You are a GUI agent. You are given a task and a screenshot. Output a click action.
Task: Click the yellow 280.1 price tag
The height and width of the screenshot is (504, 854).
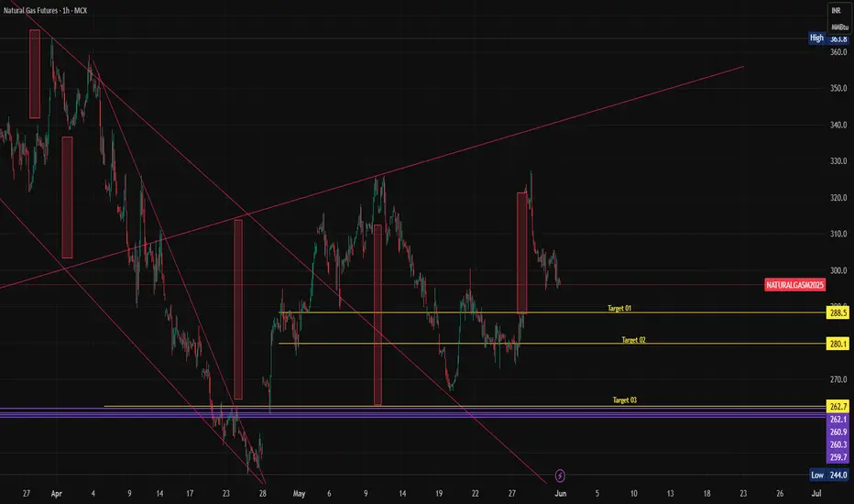pos(838,344)
